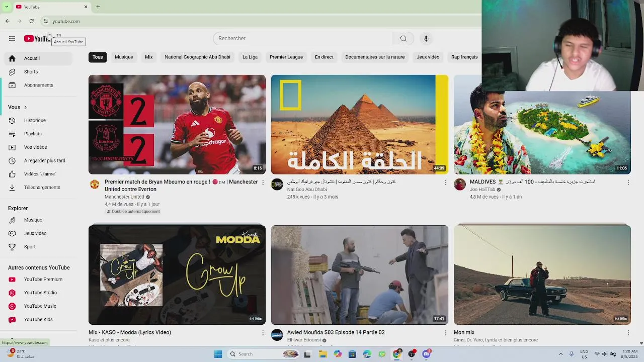Select the Rap français chip

coord(464,57)
